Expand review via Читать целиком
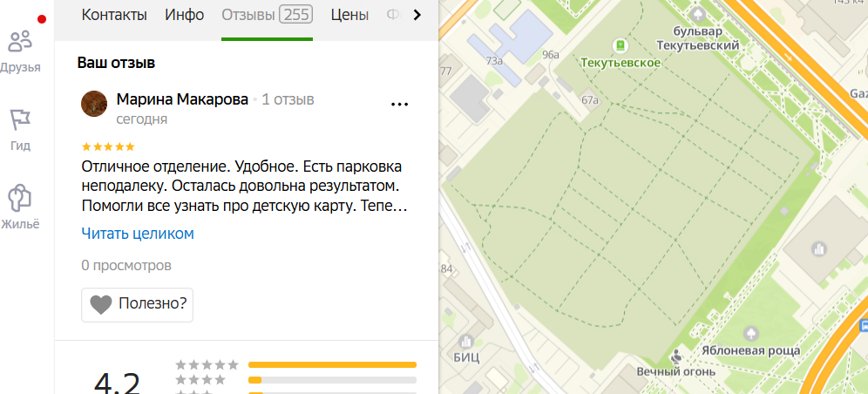 138,234
